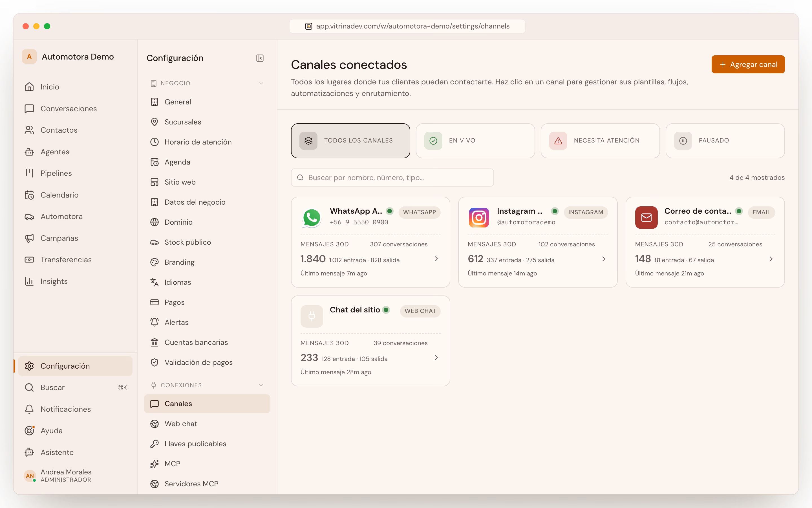812x508 pixels.
Task: Open Horario de atención settings
Action: pos(207,142)
